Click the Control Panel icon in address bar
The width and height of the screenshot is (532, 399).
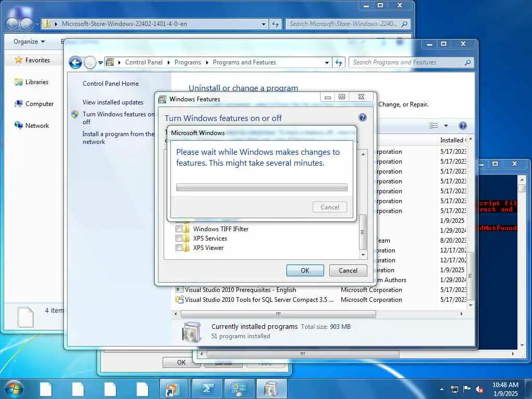click(110, 62)
